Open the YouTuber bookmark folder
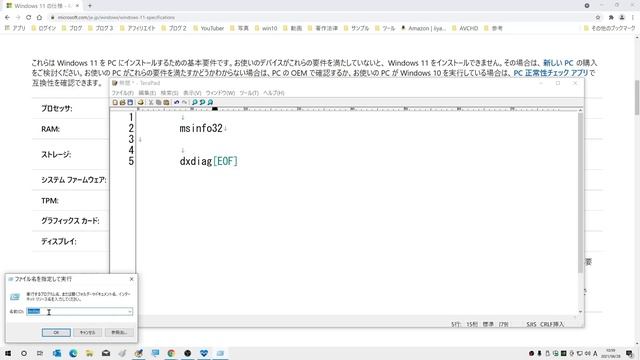The width and height of the screenshot is (640, 360). tap(209, 28)
